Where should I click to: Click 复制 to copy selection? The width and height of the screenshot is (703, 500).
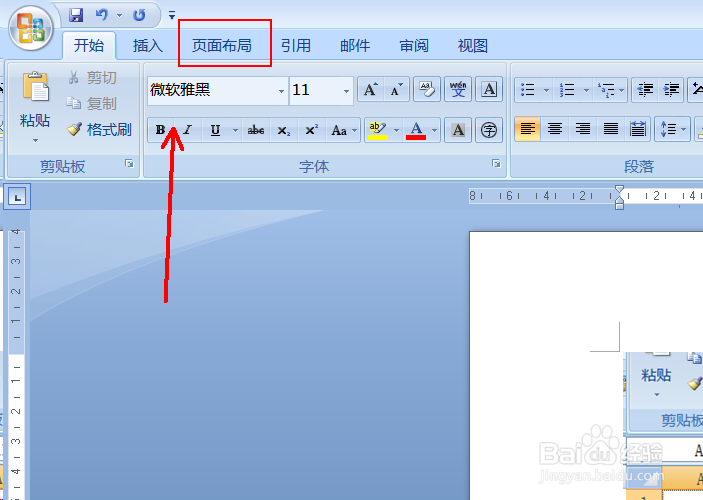click(93, 104)
